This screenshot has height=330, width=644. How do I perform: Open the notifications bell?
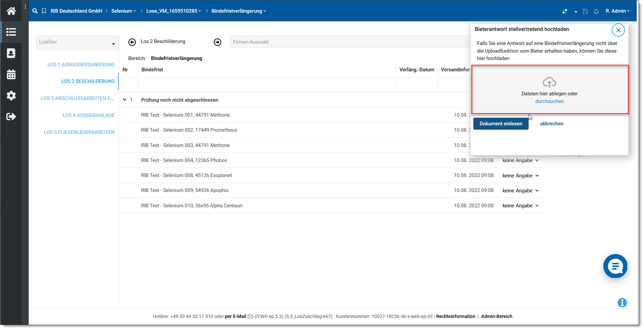[x=596, y=11]
